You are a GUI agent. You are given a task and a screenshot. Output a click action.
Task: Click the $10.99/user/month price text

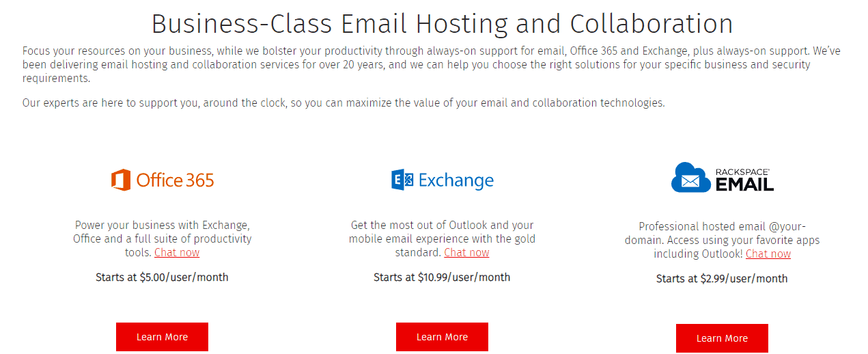(x=442, y=277)
